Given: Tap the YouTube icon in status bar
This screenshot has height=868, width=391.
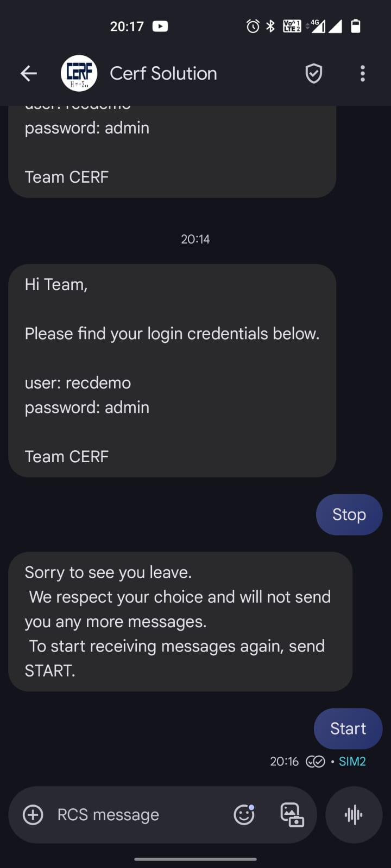Looking at the screenshot, I should click(x=160, y=26).
